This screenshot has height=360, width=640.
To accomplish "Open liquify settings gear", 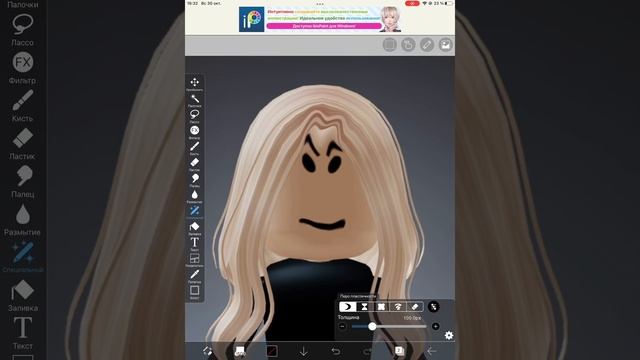I will [449, 335].
